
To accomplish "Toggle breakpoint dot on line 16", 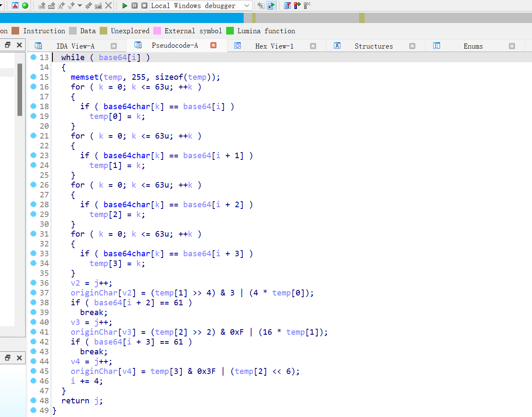I will [33, 87].
